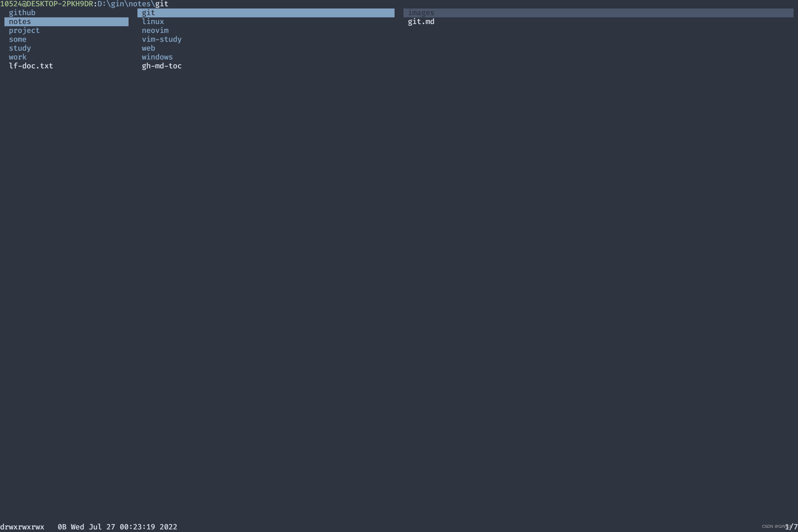
Task: Select the gh-md-toc entry
Action: pos(161,65)
